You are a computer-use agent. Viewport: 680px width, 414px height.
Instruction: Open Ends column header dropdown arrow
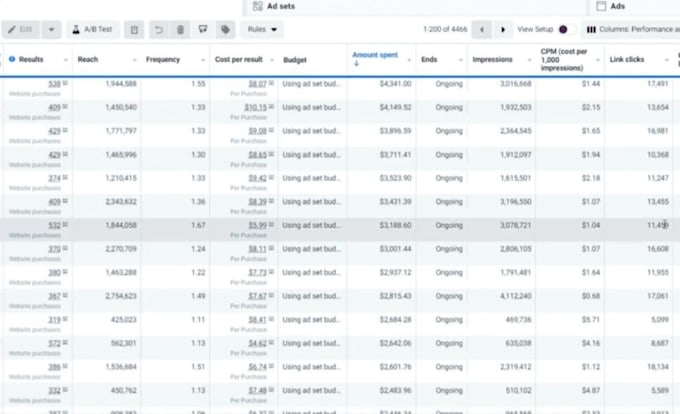click(461, 60)
